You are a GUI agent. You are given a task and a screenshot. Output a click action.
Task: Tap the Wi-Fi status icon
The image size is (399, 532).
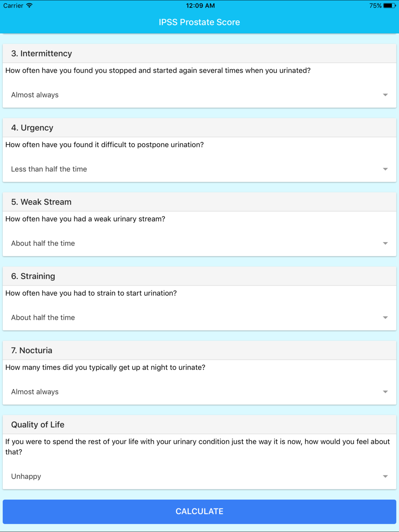(29, 6)
